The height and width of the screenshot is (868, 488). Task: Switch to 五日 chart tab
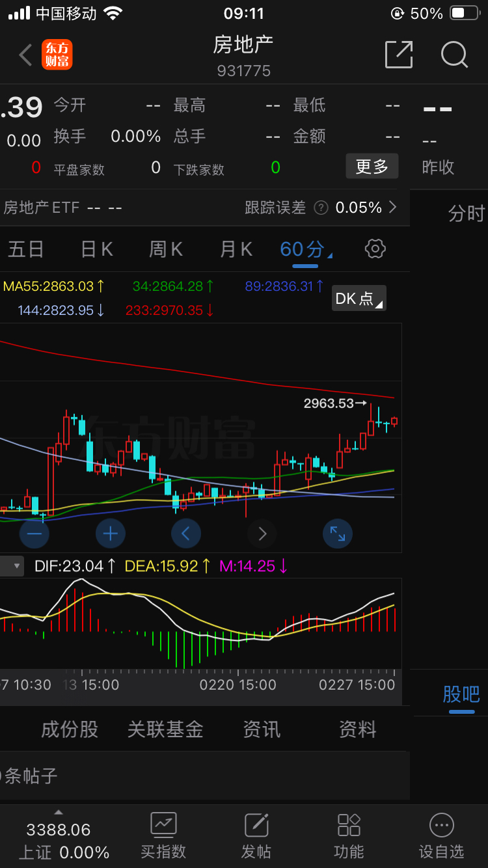pyautogui.click(x=26, y=249)
